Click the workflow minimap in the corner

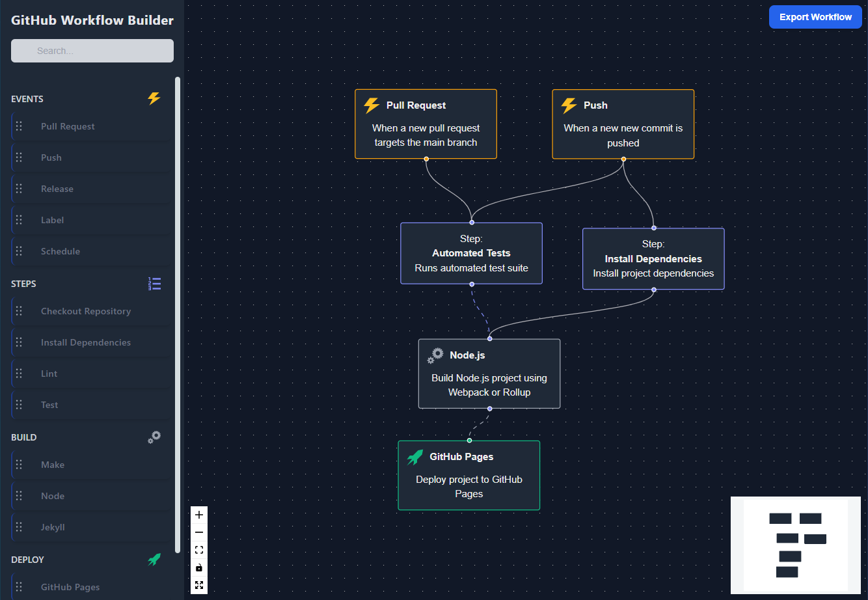[x=795, y=545]
